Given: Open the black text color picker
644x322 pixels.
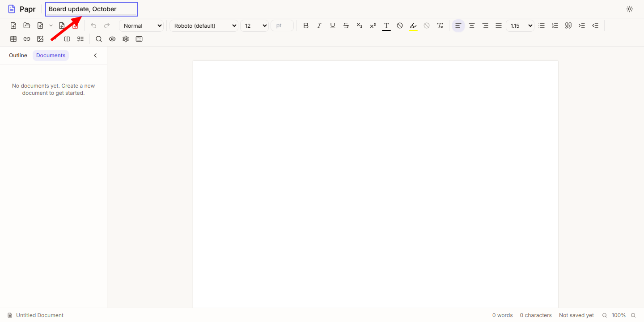Looking at the screenshot, I should 386,25.
